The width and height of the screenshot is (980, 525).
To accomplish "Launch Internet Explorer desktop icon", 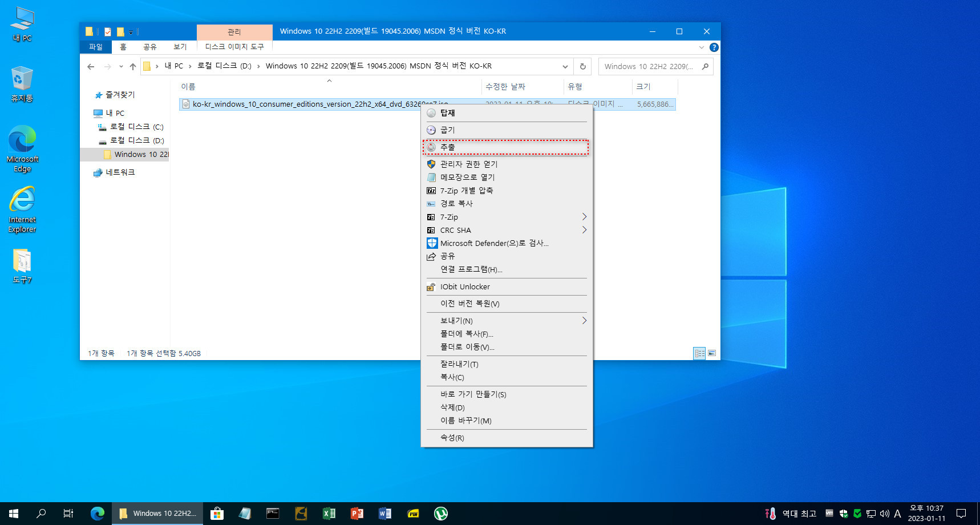I will [22, 209].
